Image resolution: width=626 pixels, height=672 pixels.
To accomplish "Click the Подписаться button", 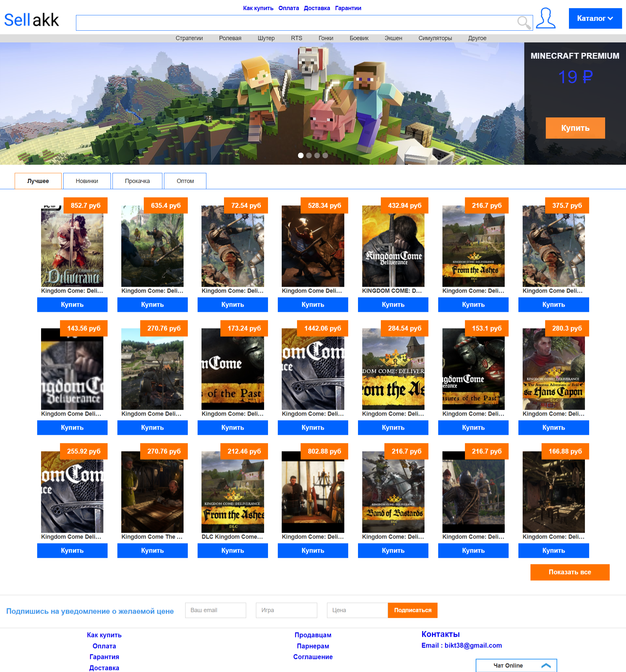I will pyautogui.click(x=412, y=610).
